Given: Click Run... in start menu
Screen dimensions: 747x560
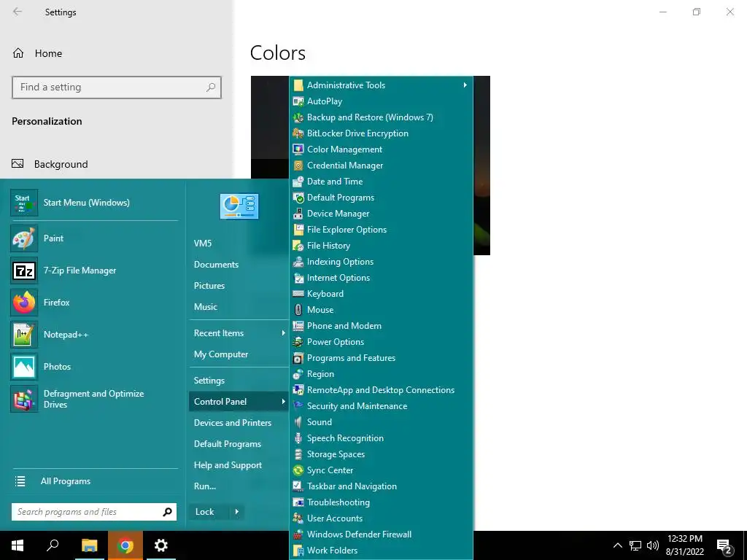Looking at the screenshot, I should (x=239, y=486).
